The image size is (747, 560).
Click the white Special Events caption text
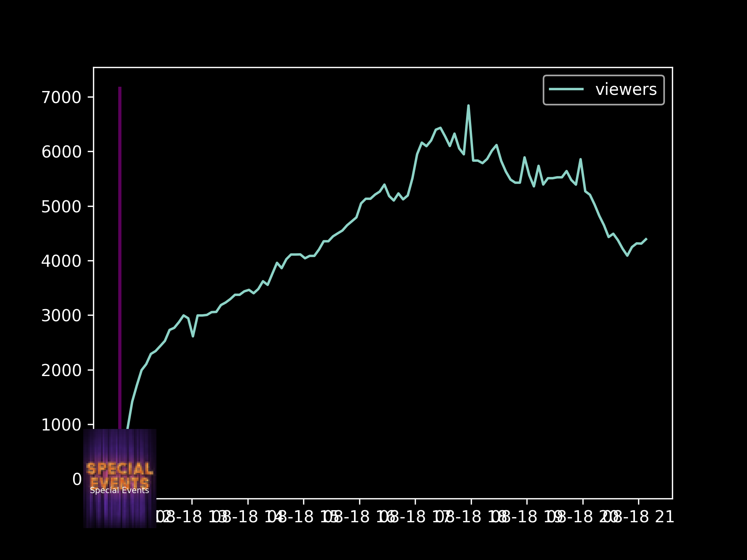119,490
